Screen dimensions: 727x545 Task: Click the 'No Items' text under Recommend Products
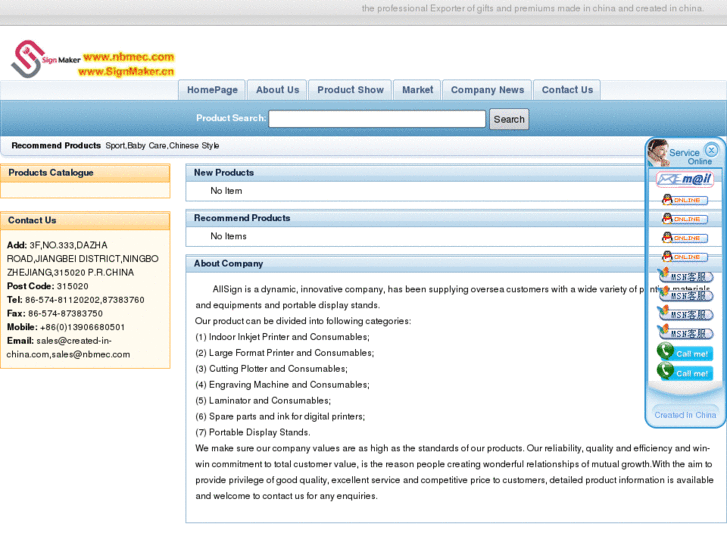pos(229,236)
